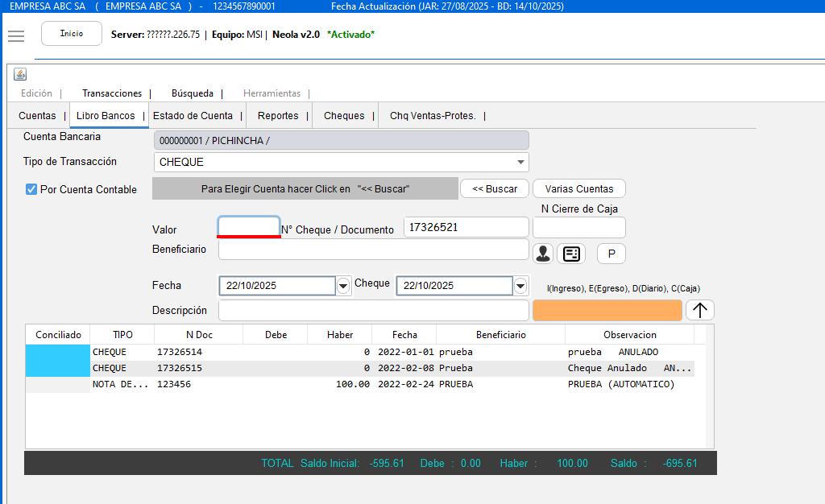The height and width of the screenshot is (504, 825).
Task: Switch to the Reportes tab
Action: [x=278, y=116]
